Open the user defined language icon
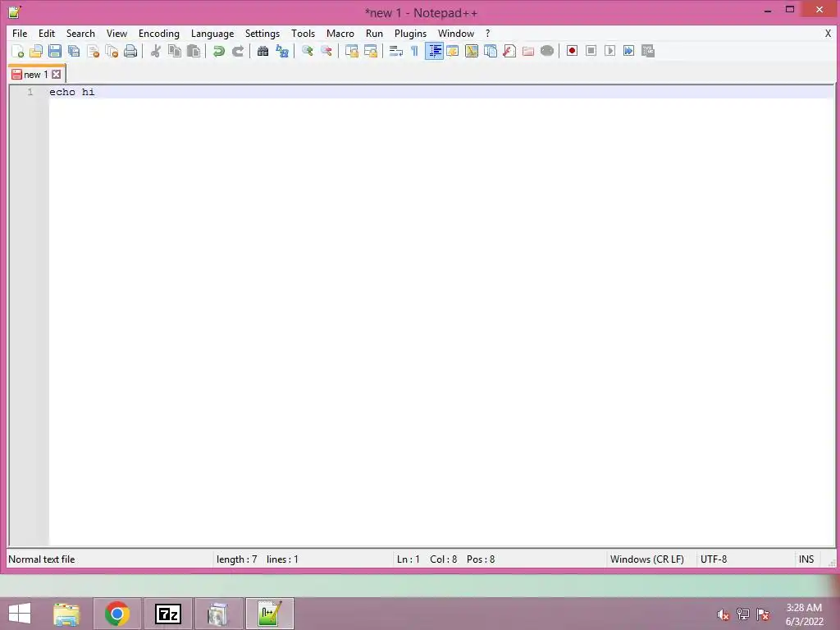 [x=453, y=51]
